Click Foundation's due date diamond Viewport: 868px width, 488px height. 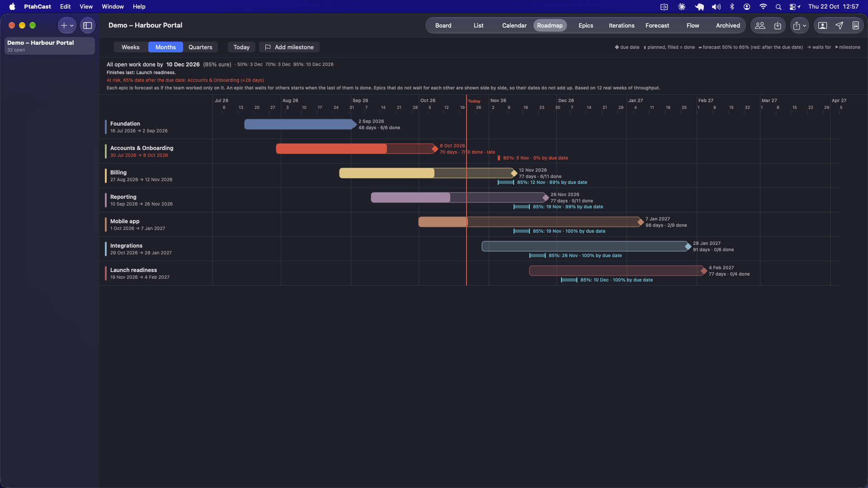tap(354, 124)
